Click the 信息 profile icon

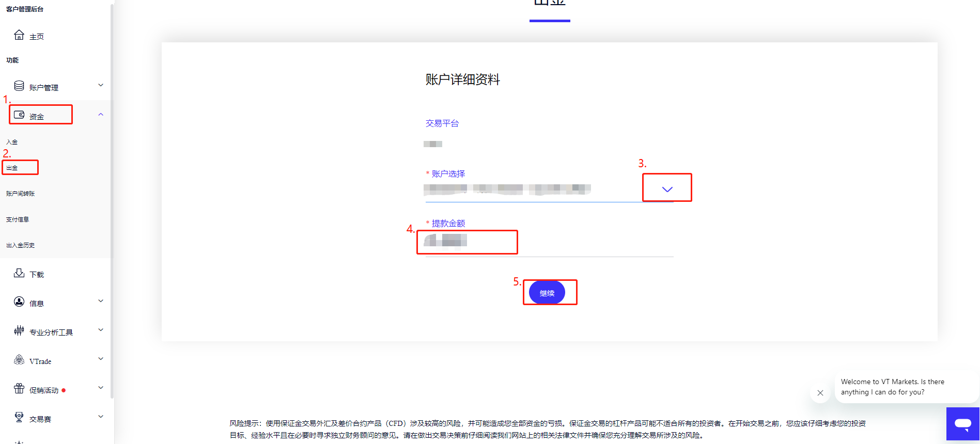(19, 302)
